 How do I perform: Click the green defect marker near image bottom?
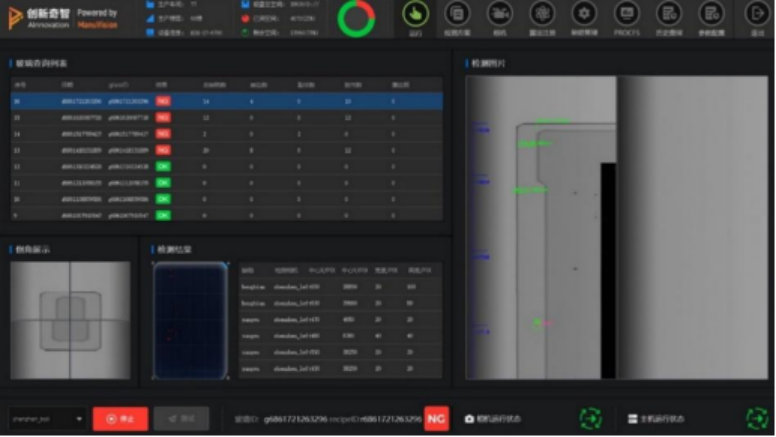pos(537,323)
